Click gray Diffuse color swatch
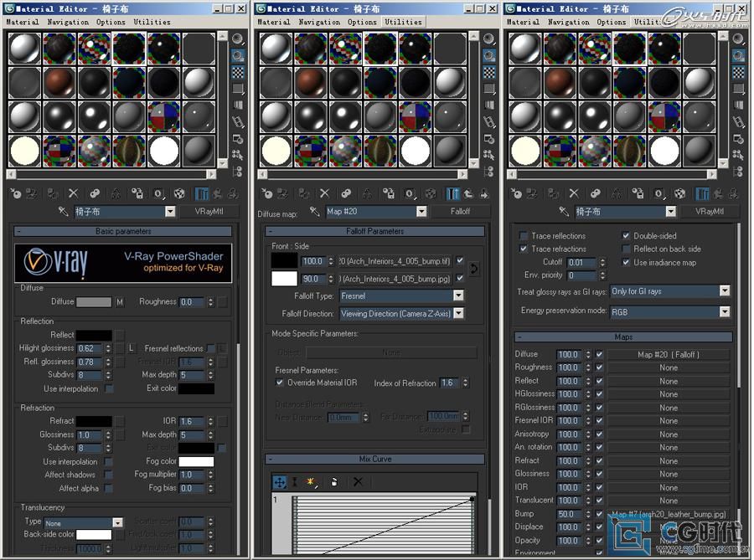Screen dimensions: 754x560 pos(94,302)
